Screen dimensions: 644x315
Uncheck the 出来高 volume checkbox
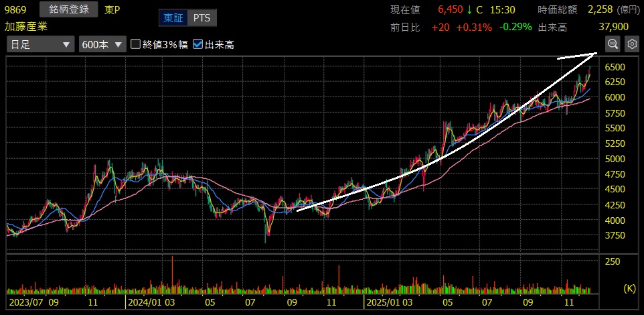(197, 44)
